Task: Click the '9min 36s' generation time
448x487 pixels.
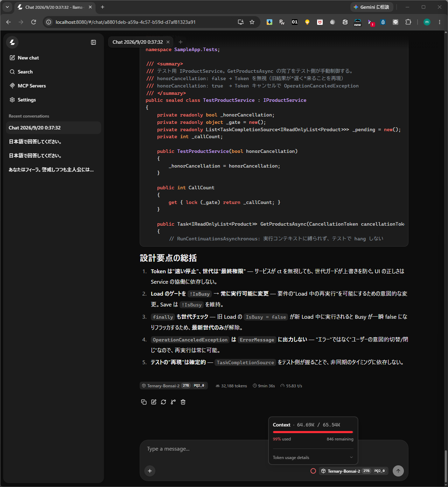Action: tap(264, 386)
